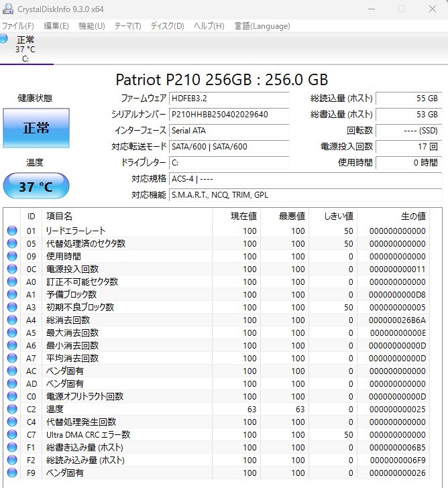Click the 現在値 column header
Screen dimensions: 448x488
coord(237,216)
